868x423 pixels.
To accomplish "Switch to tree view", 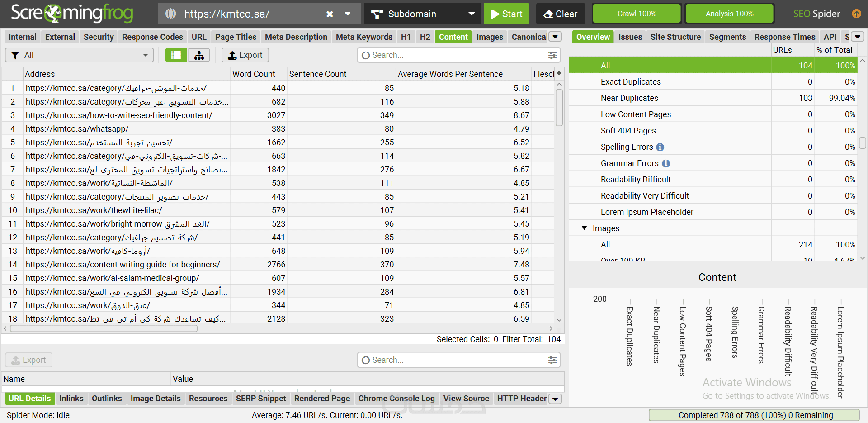I will [199, 55].
